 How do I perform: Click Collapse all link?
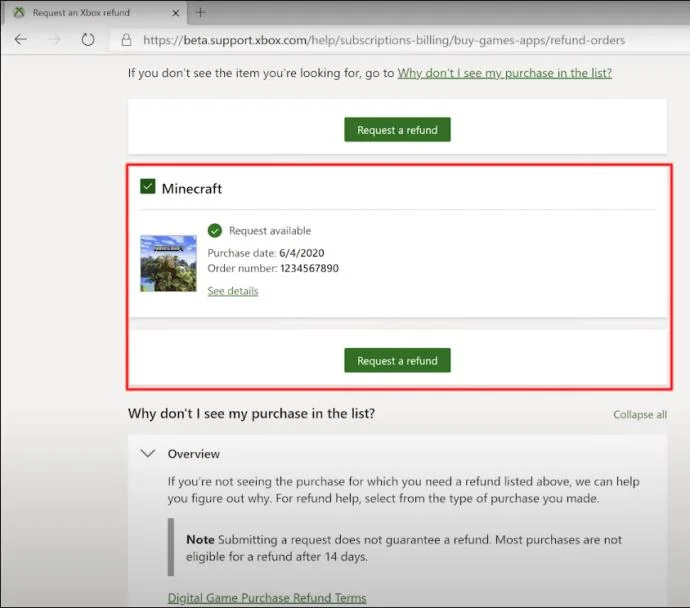[640, 414]
